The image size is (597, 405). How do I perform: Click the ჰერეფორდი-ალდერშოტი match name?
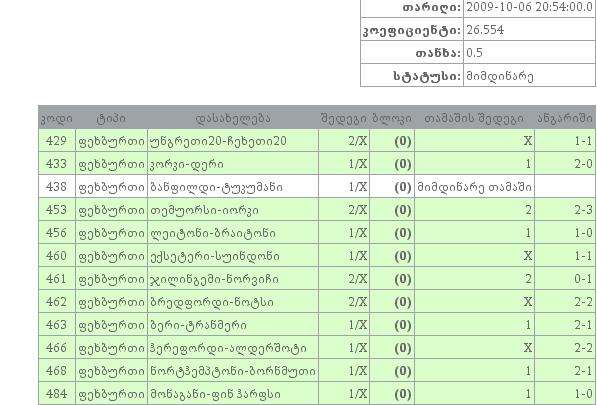coord(228,348)
